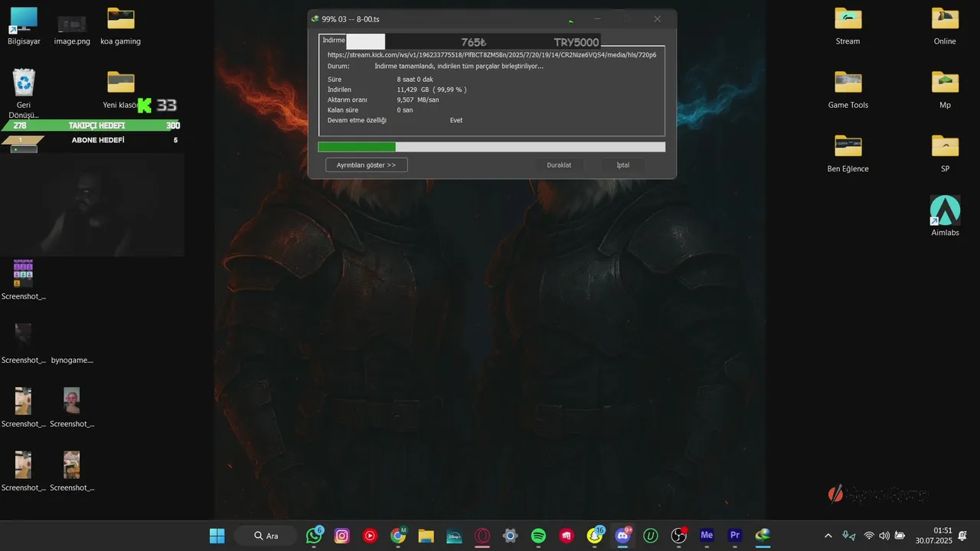Screen dimensions: 980x551
Task: Open File Explorer from the taskbar
Action: [x=426, y=536]
